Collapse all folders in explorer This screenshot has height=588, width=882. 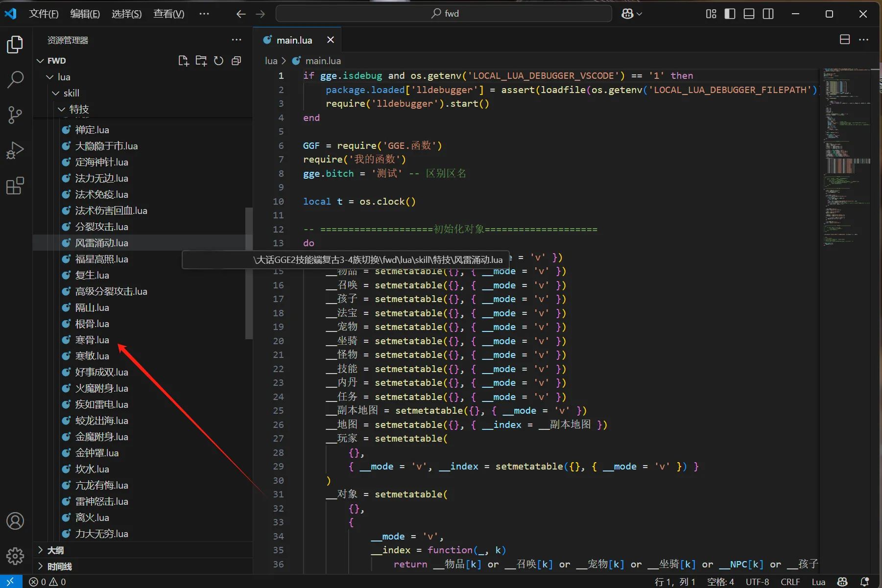click(236, 61)
